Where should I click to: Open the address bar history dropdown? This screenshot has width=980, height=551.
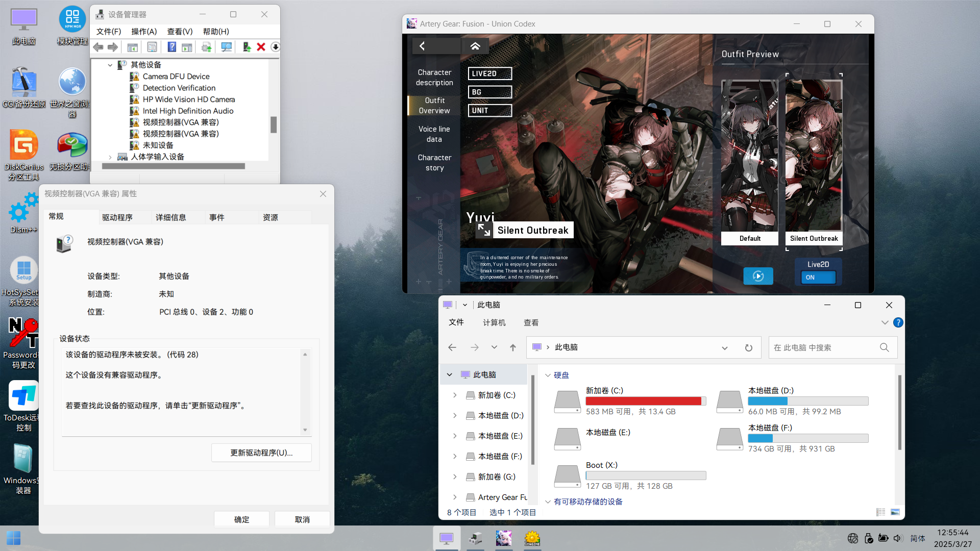coord(724,347)
